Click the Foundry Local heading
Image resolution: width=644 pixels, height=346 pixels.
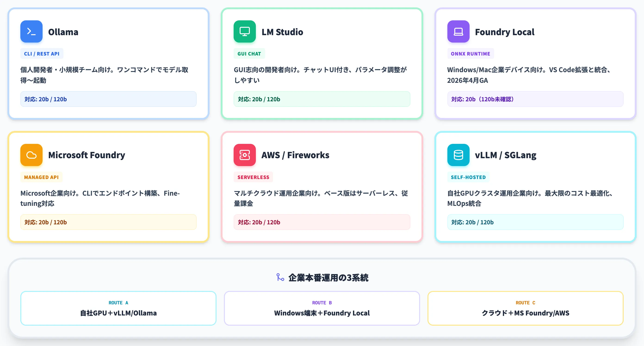pos(505,32)
